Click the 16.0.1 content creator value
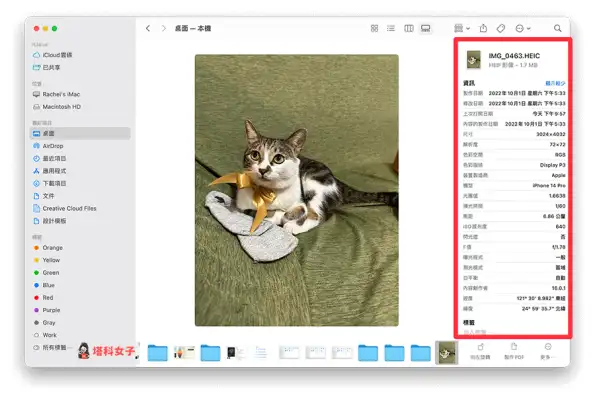Image resolution: width=595 pixels, height=400 pixels. (x=559, y=288)
